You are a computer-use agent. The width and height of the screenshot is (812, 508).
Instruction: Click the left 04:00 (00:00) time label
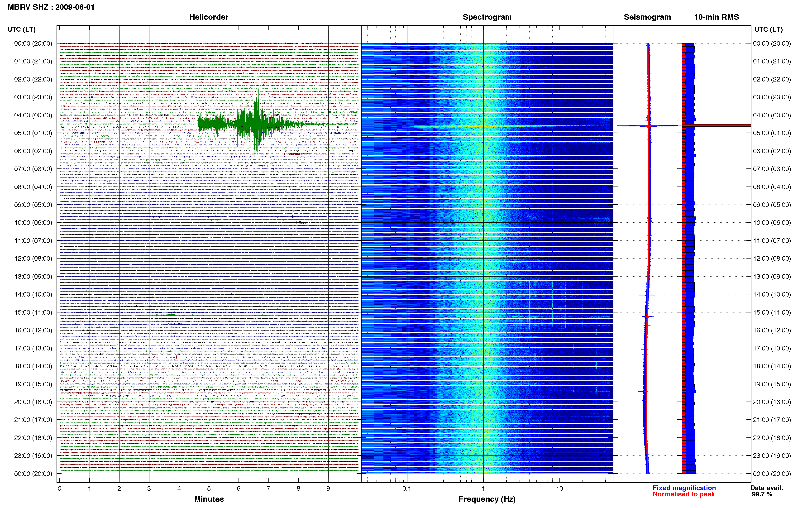tap(33, 115)
